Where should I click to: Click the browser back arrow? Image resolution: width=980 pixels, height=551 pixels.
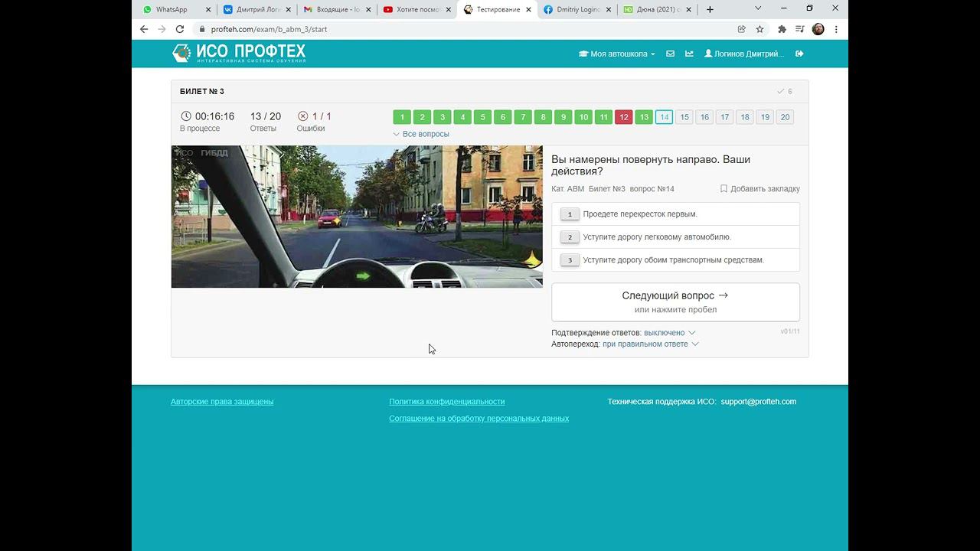pyautogui.click(x=144, y=29)
